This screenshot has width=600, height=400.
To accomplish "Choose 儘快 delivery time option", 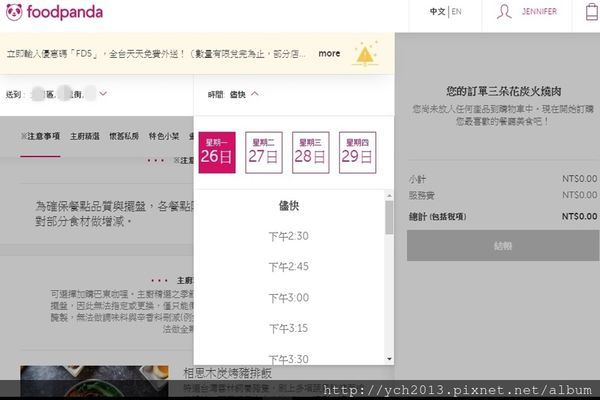I will (x=289, y=206).
